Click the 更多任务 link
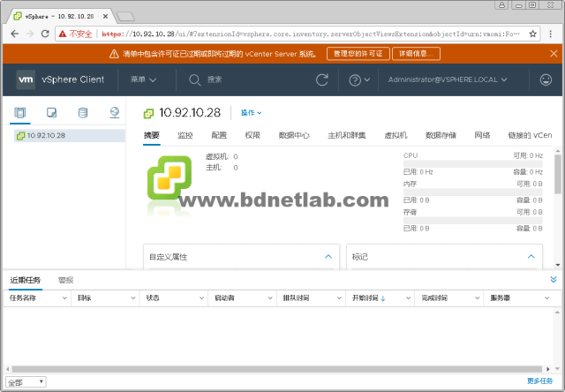This screenshot has height=392, width=565. (539, 381)
